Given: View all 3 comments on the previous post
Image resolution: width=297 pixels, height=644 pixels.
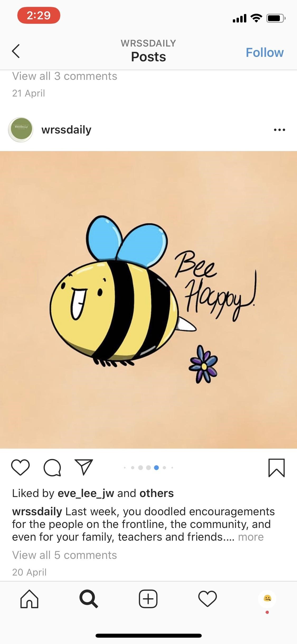Looking at the screenshot, I should (64, 76).
